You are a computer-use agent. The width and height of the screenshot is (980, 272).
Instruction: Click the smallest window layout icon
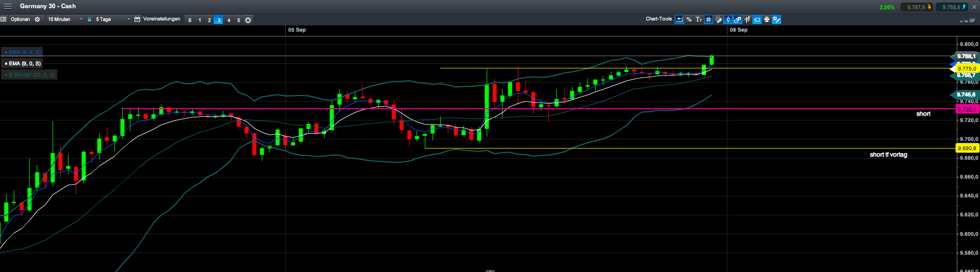point(962,21)
